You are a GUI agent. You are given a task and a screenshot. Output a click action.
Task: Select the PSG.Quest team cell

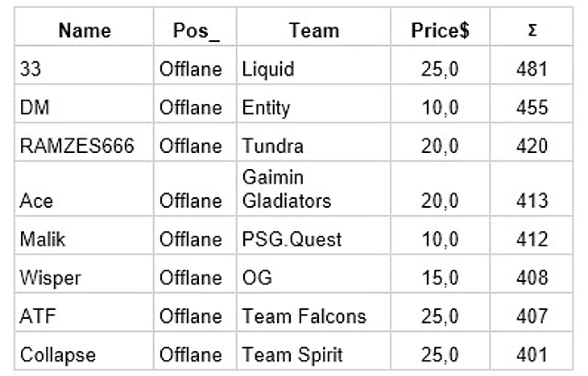[292, 239]
